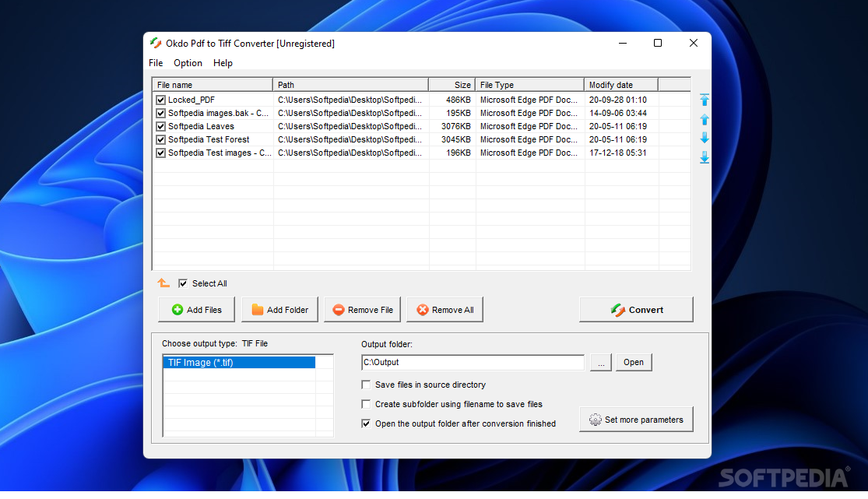Viewport: 868px width, 499px height.
Task: Click Open button next to output folder
Action: 634,362
